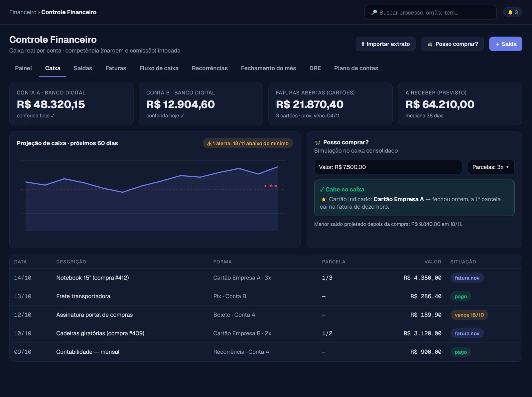Select the Contabilidade — mensal row
The height and width of the screenshot is (397, 532).
click(x=266, y=352)
